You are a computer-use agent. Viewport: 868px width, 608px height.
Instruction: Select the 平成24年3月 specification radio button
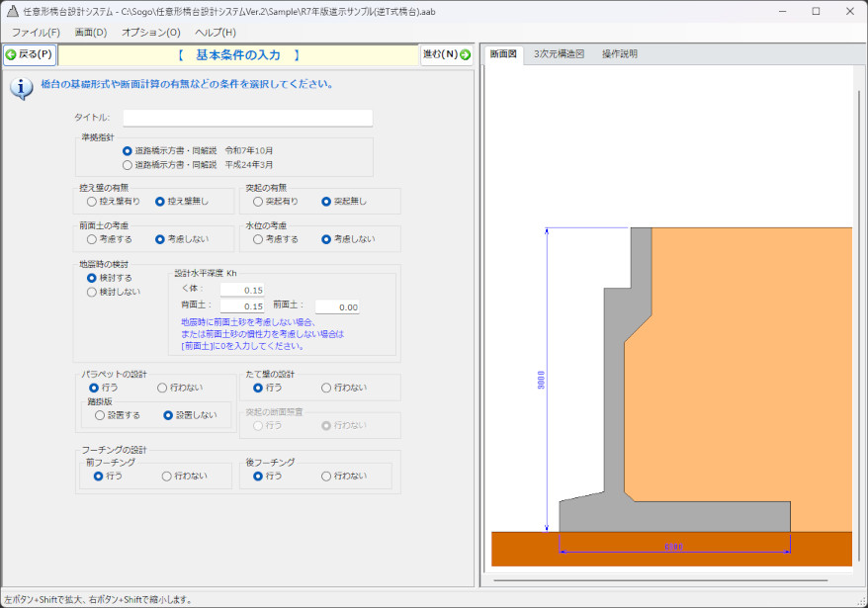click(128, 165)
